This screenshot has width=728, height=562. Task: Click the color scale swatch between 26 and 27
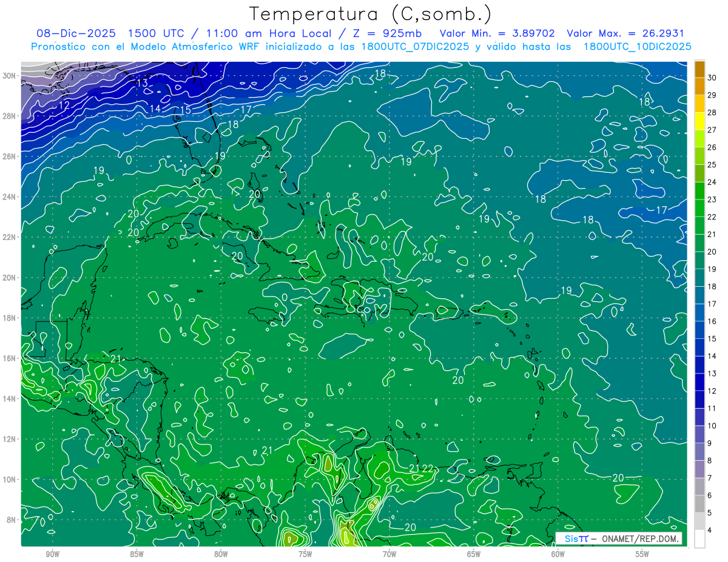click(699, 139)
